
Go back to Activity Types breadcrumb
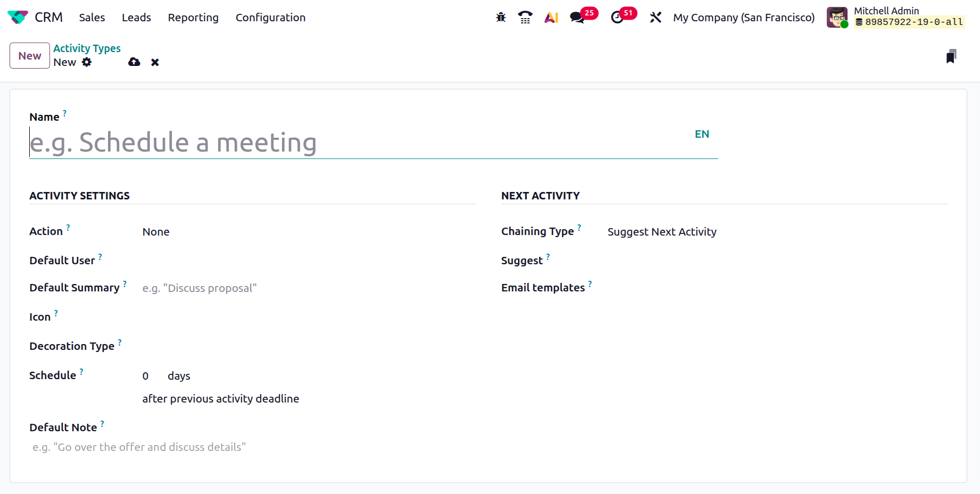tap(87, 48)
